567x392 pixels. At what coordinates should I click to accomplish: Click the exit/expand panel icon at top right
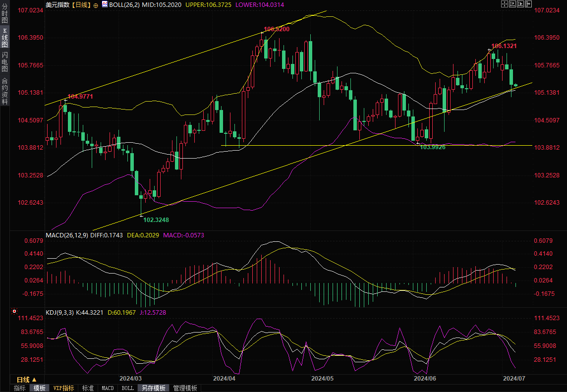[528, 4]
